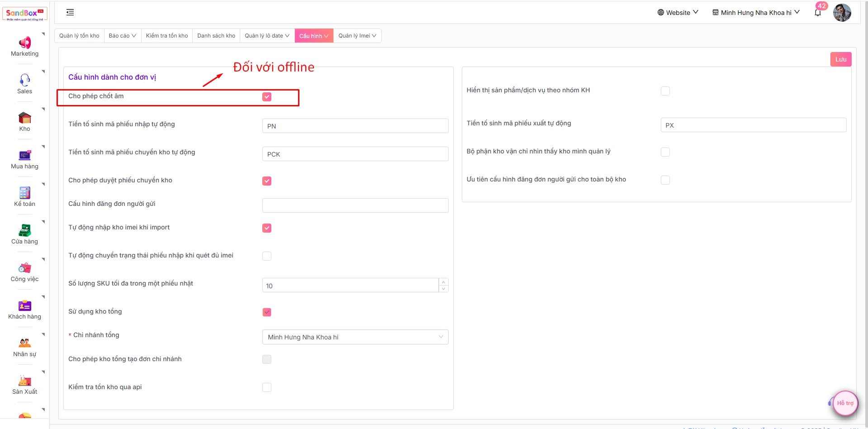The height and width of the screenshot is (429, 868).
Task: Open the Minh Hưng Nha Khoa branch selector
Action: 755,13
